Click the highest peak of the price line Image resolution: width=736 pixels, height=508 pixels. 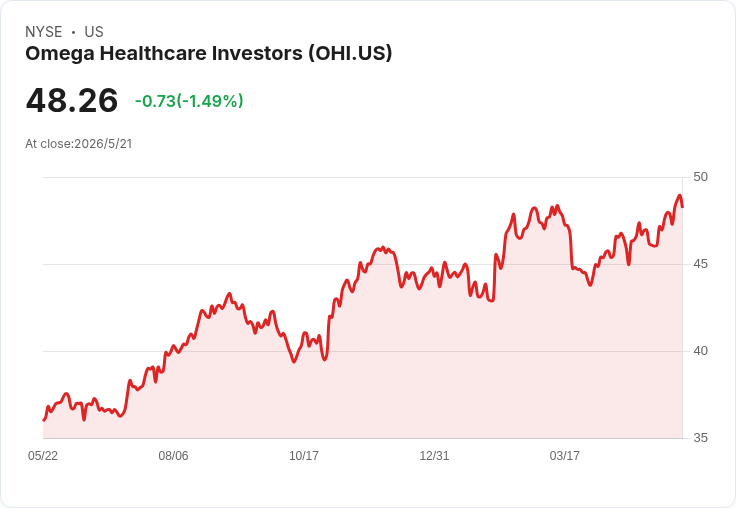coord(679,195)
